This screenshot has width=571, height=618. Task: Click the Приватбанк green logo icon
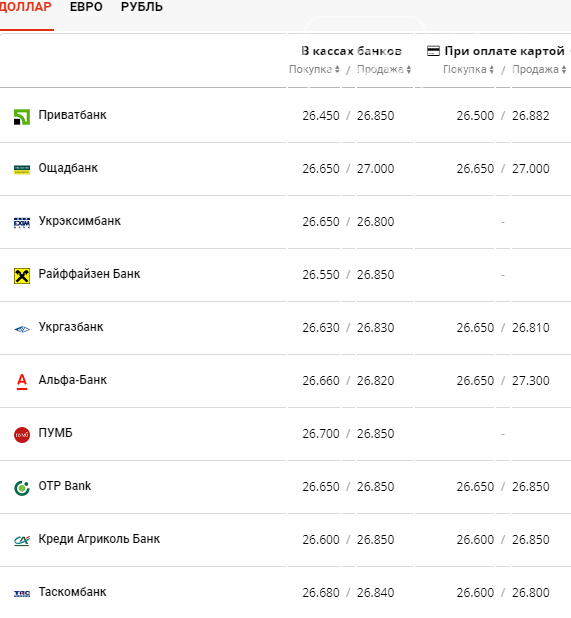coord(22,117)
